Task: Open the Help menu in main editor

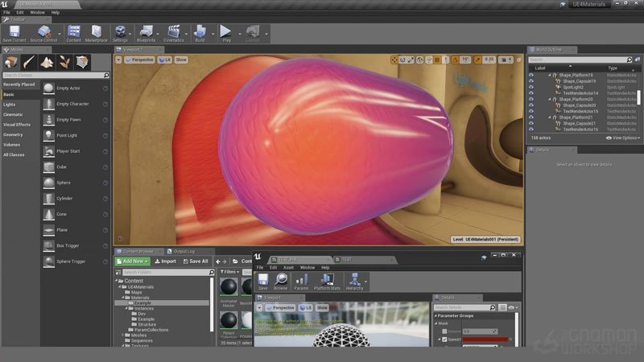Action: [x=56, y=13]
